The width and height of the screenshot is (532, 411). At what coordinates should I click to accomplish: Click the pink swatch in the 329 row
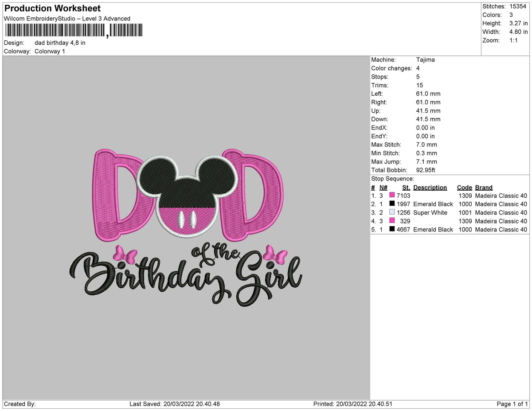tap(392, 221)
